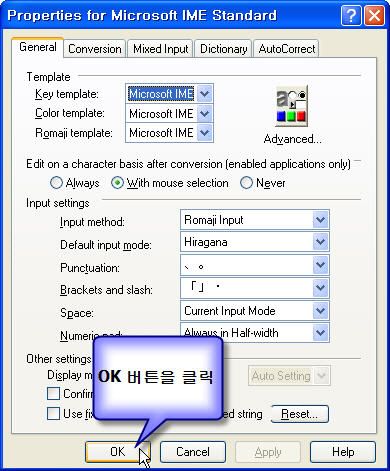Tick the Confirm checkbox under Other settings
390x471 pixels.
click(x=53, y=394)
